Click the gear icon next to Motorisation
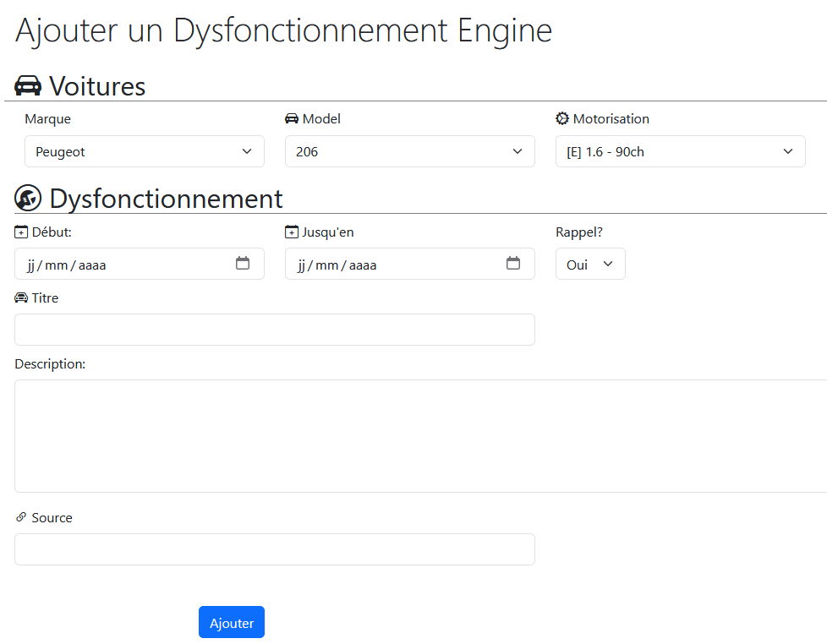Screen dimensions: 827x644 point(562,118)
